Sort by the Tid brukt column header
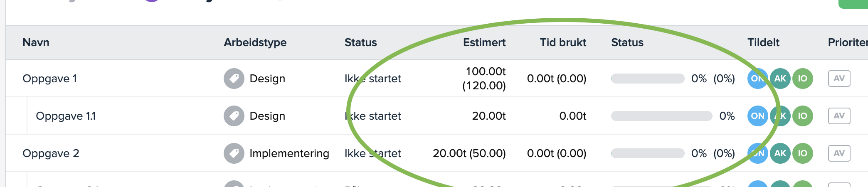Screen dimensions: 868x187 click(x=563, y=42)
